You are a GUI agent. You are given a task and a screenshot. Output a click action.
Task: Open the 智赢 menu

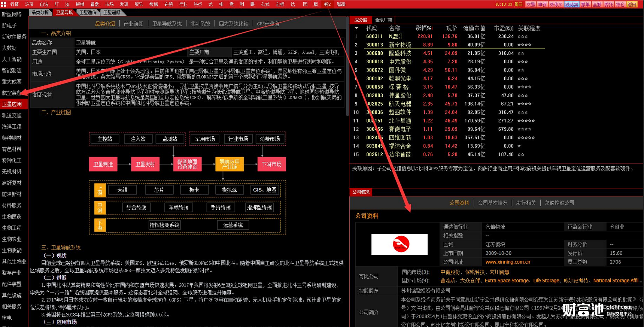pos(341,4)
